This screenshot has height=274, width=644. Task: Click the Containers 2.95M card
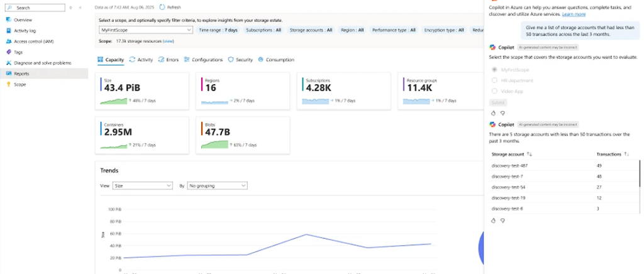[142, 135]
